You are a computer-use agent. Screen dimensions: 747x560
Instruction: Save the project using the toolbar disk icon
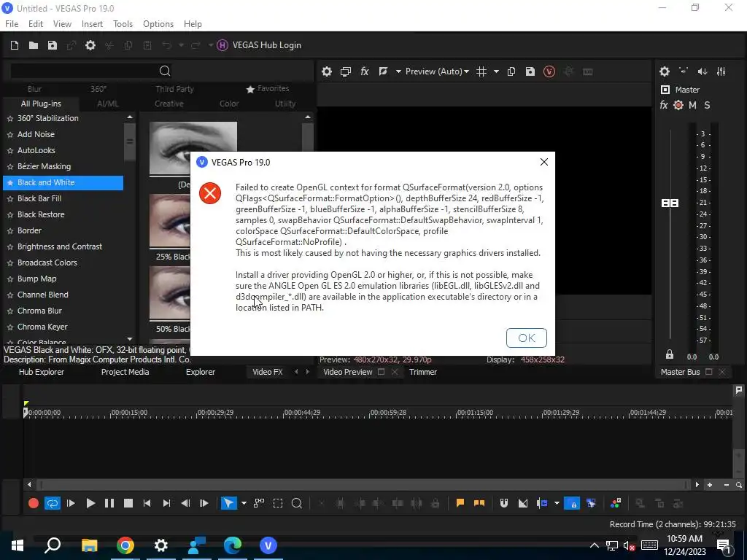[53, 45]
